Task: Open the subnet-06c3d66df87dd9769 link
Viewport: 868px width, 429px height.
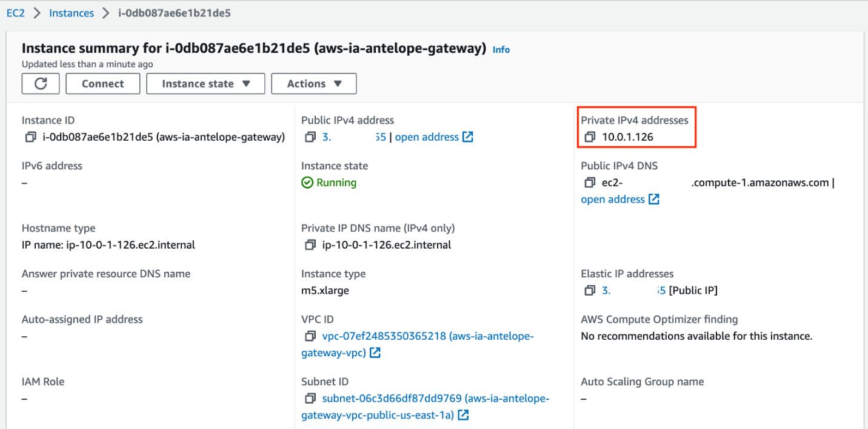Action: click(418, 398)
